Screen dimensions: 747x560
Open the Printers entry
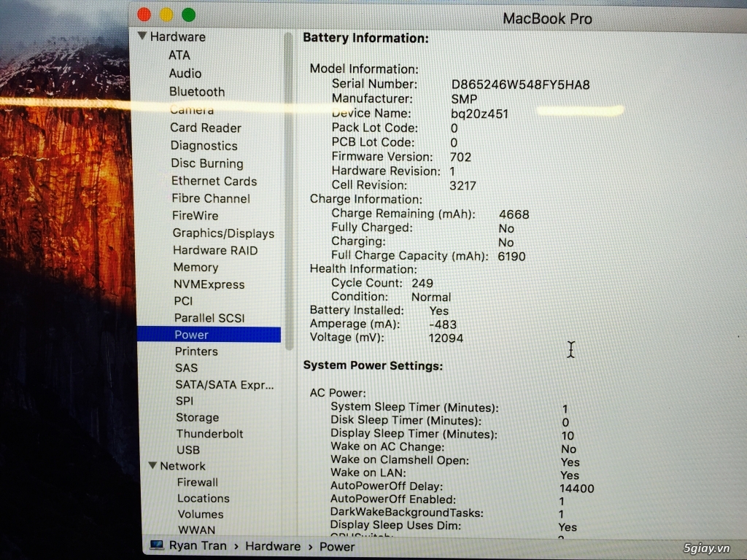point(196,351)
